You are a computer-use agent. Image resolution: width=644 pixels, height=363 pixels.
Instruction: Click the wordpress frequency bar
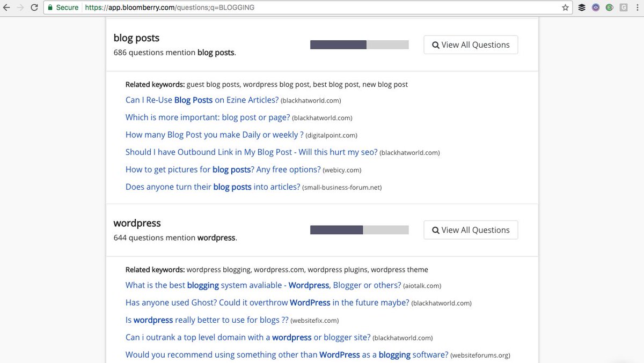[360, 229]
